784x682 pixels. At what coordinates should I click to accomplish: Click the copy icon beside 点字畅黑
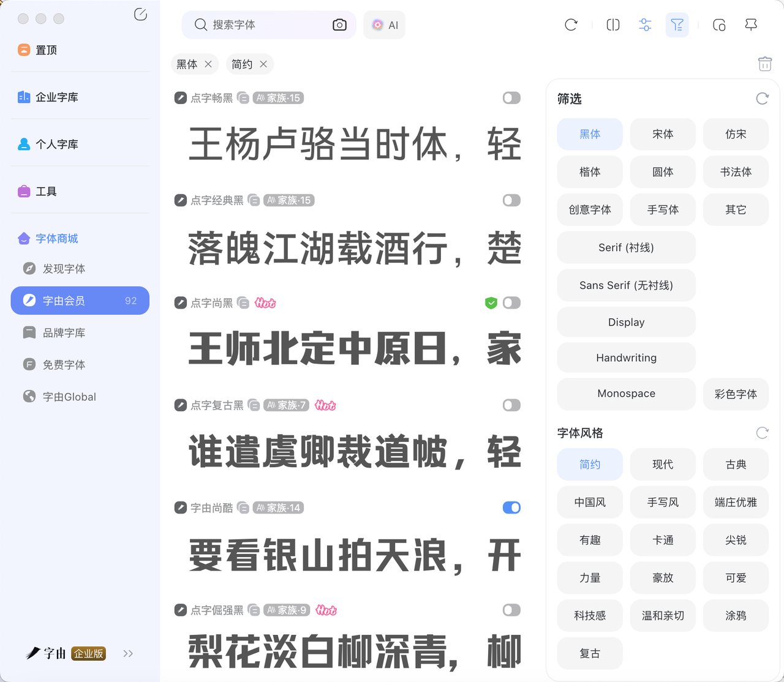pyautogui.click(x=243, y=98)
